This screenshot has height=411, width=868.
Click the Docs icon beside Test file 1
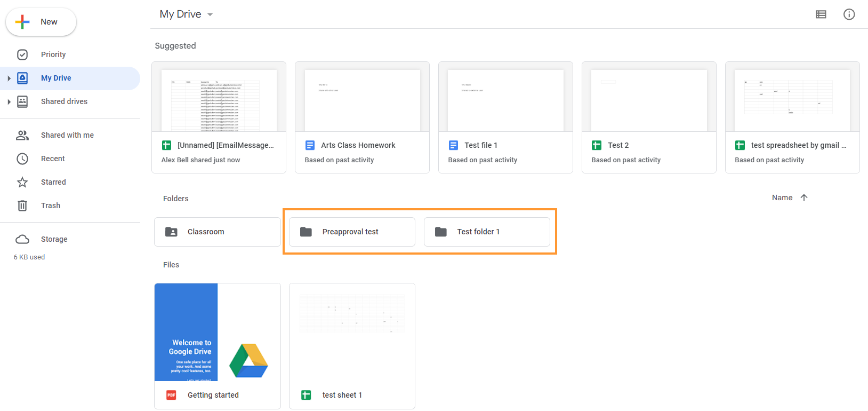[x=453, y=145]
